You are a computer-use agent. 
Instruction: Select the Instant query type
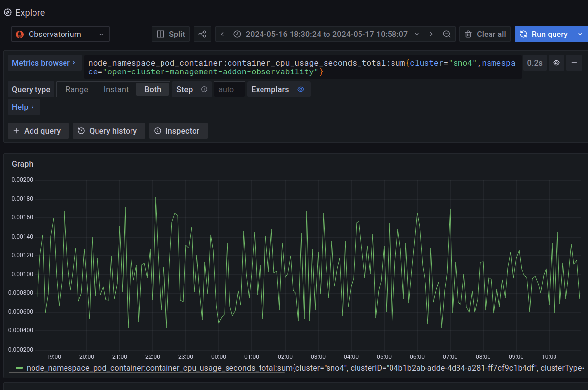click(x=116, y=89)
